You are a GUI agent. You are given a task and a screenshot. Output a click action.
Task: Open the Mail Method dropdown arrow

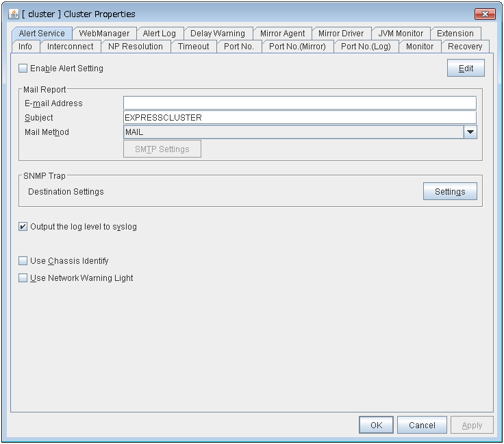pos(470,132)
